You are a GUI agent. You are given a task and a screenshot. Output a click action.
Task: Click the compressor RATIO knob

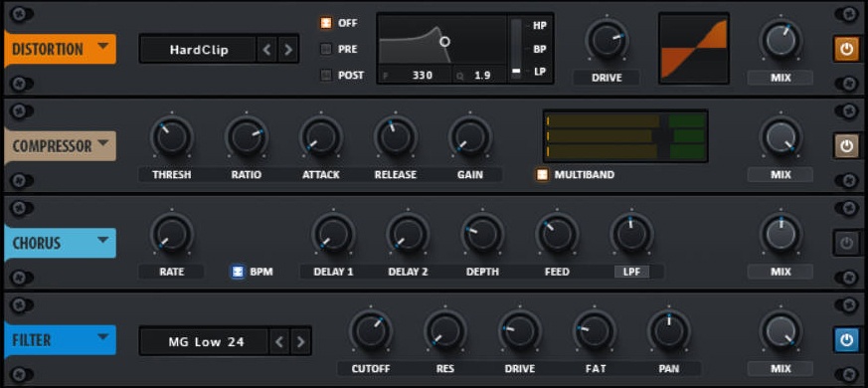click(247, 137)
